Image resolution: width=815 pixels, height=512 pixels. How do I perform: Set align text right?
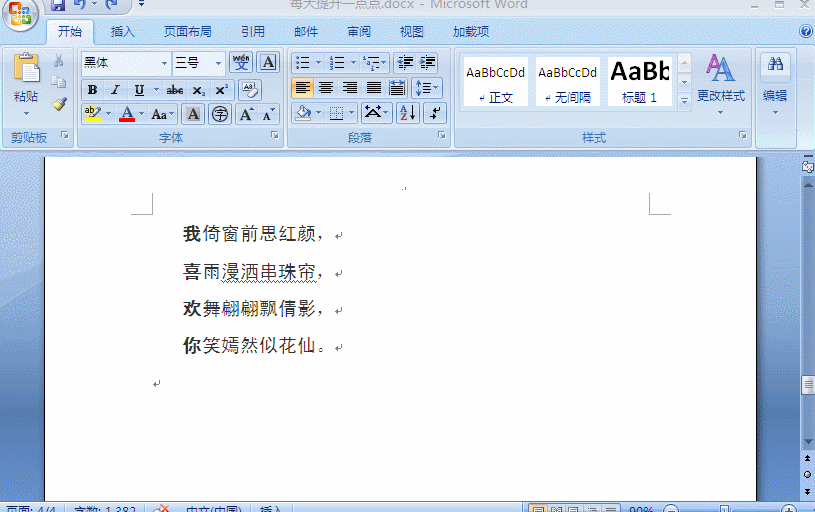coord(349,88)
